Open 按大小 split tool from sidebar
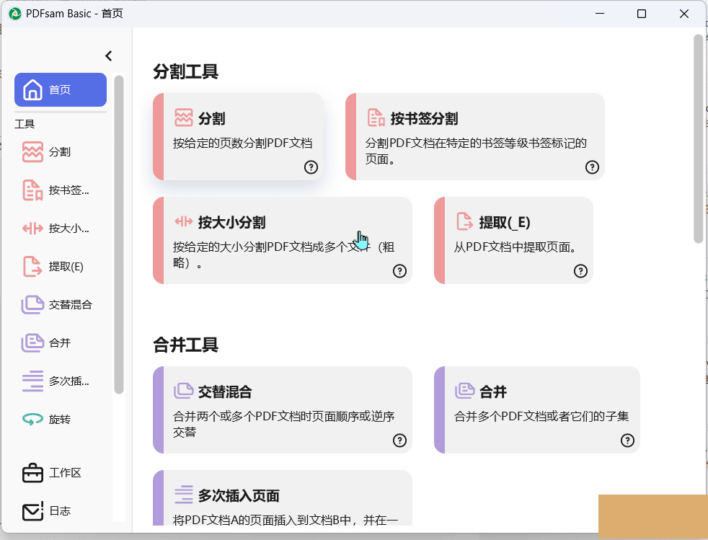This screenshot has height=540, width=708. [x=56, y=228]
